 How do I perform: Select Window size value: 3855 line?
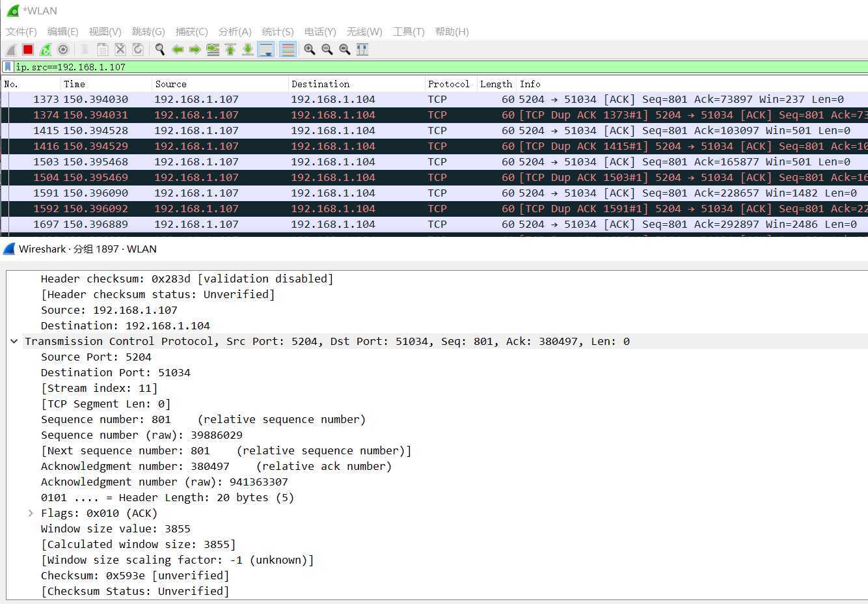click(x=115, y=528)
